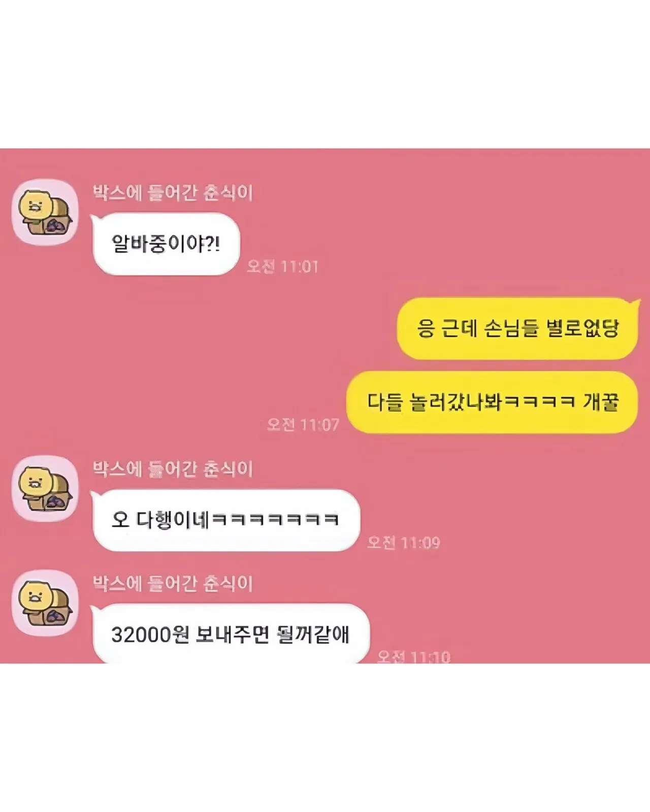The height and width of the screenshot is (812, 650).
Task: Select the 오 다행이네ㅋㅋㅋ white bubble
Action: [225, 520]
